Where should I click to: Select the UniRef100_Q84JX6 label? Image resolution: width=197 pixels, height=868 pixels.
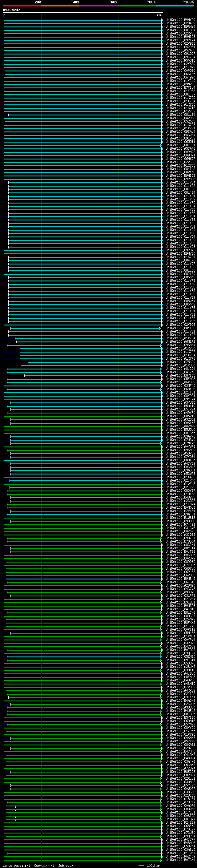click(180, 260)
